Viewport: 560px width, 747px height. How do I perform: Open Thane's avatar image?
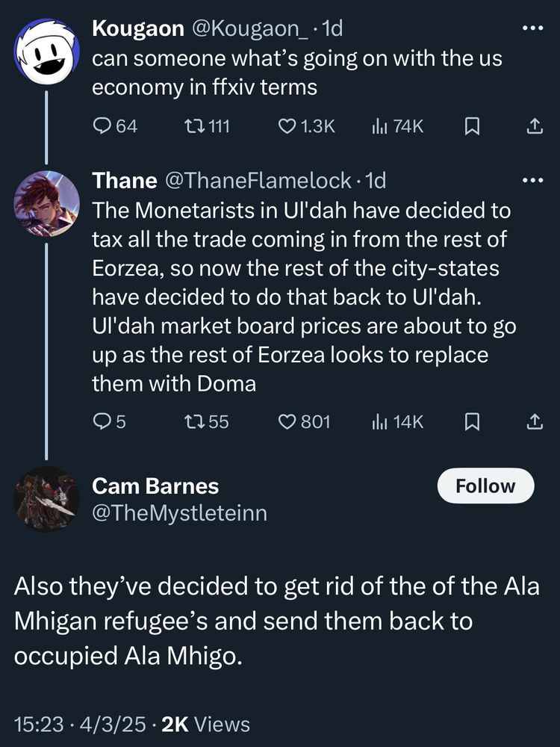click(48, 203)
